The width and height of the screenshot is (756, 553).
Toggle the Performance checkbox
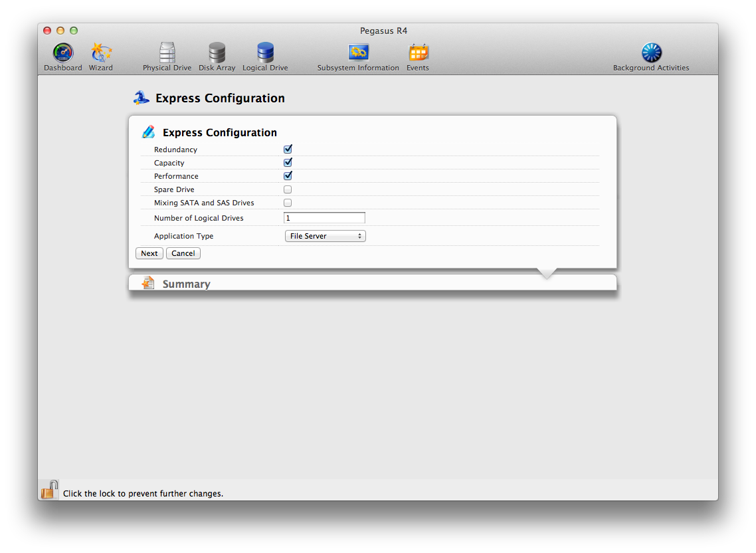(x=288, y=176)
